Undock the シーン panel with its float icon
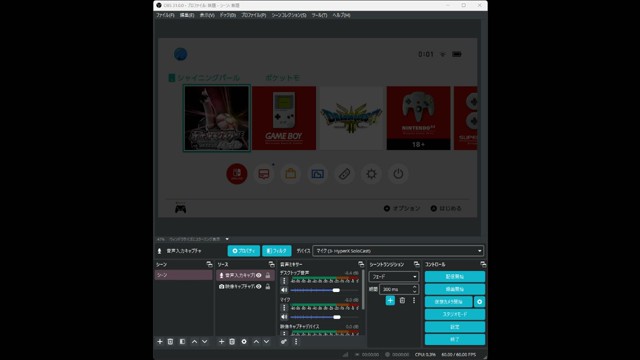Image resolution: width=640 pixels, height=360 pixels. 209,264
